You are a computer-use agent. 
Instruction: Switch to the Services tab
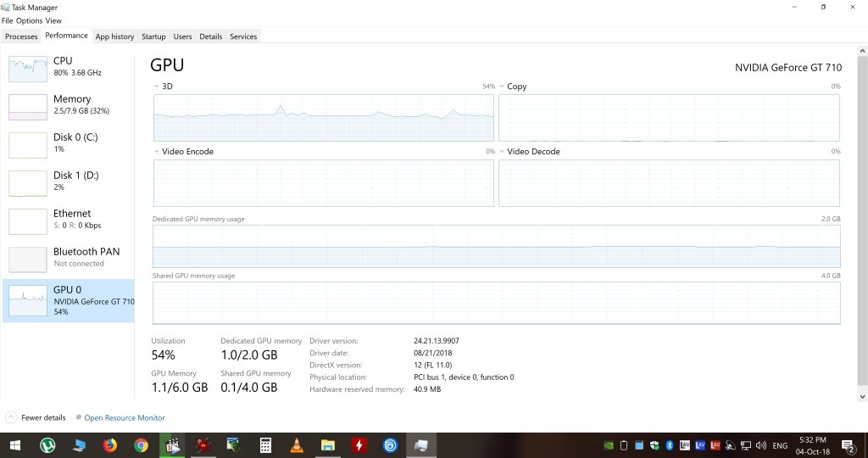point(243,36)
